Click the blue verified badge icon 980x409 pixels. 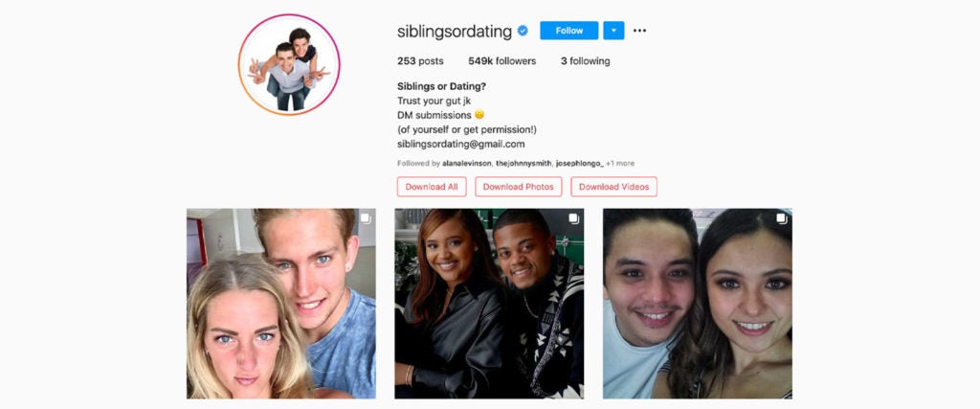[x=523, y=31]
